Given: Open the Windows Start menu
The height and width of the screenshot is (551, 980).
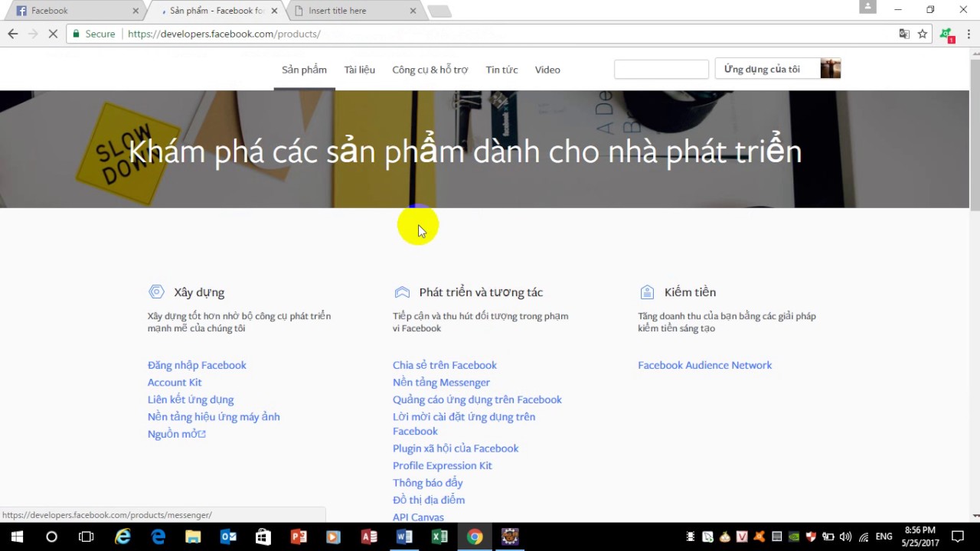Looking at the screenshot, I should (x=17, y=536).
